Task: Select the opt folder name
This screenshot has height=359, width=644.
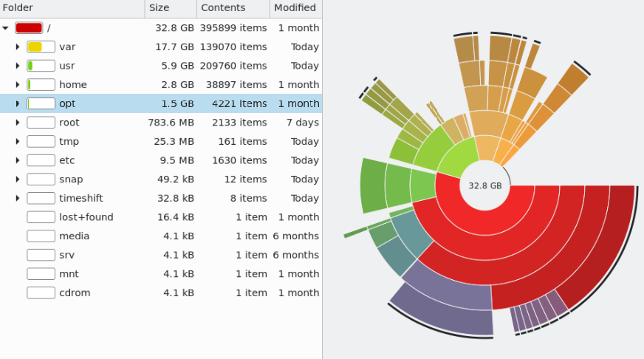Action: point(67,103)
